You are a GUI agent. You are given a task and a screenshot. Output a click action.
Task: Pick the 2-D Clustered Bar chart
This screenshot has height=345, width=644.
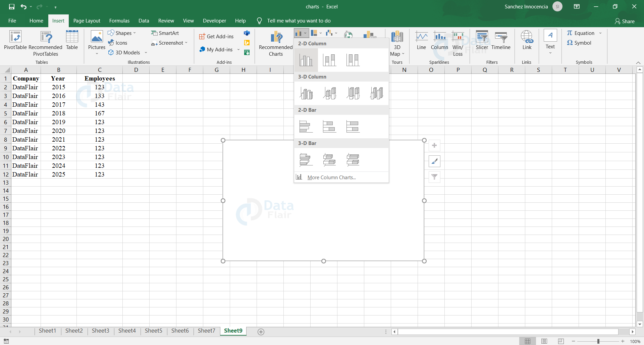tap(306, 127)
